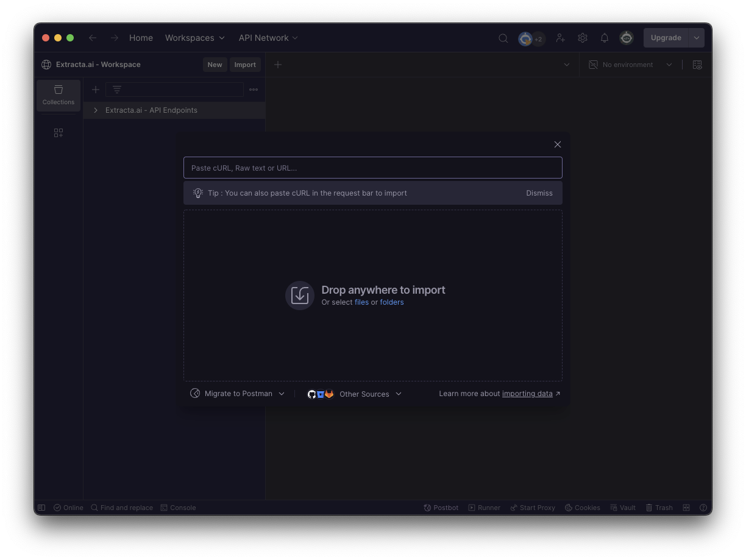
Task: Click the New button
Action: click(215, 65)
